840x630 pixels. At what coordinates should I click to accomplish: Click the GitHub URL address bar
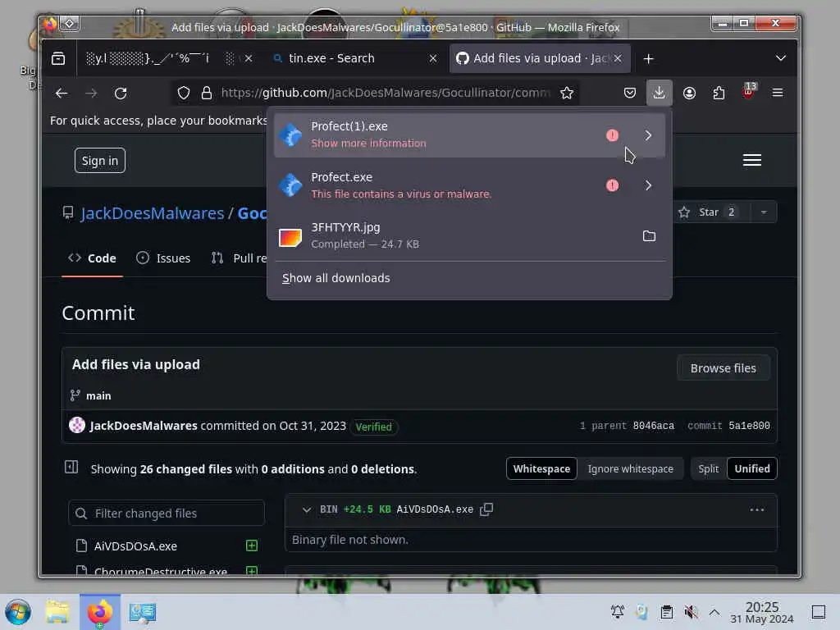coord(385,94)
